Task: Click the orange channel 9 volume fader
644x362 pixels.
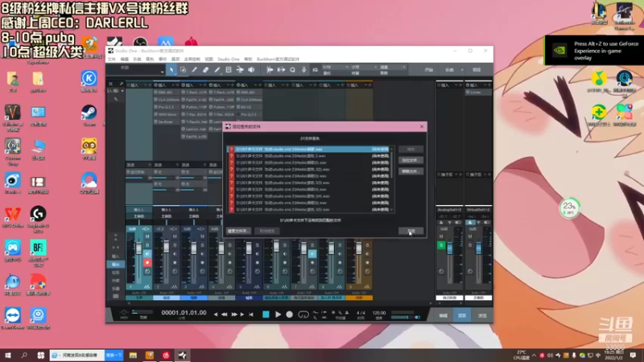Action: pyautogui.click(x=358, y=248)
